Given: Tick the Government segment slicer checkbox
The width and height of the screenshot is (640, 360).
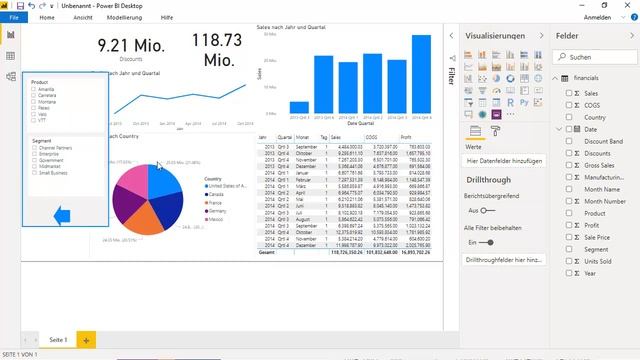Looking at the screenshot, I should [x=34, y=160].
